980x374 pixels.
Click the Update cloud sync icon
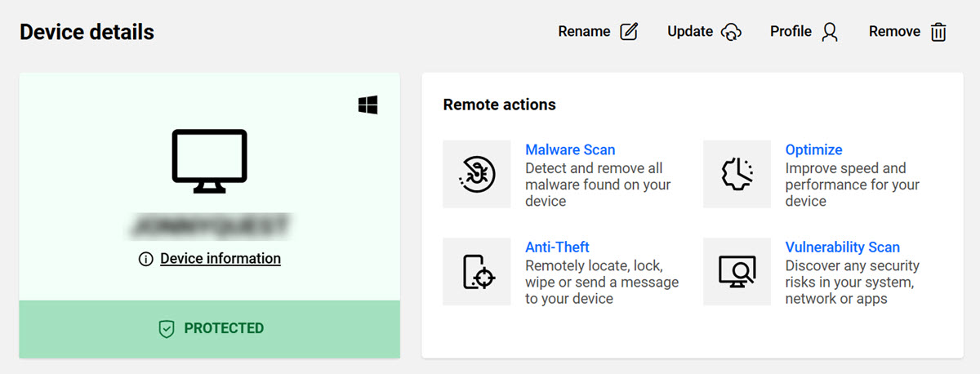[731, 32]
